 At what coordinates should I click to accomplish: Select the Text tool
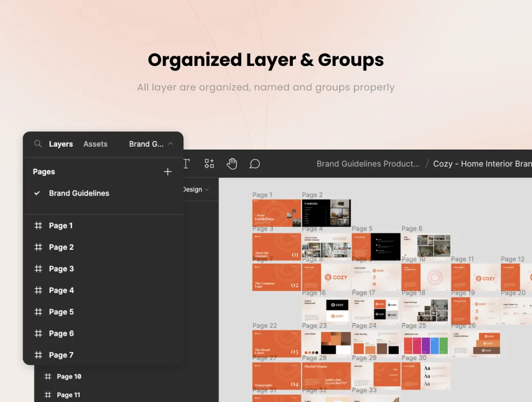point(186,163)
